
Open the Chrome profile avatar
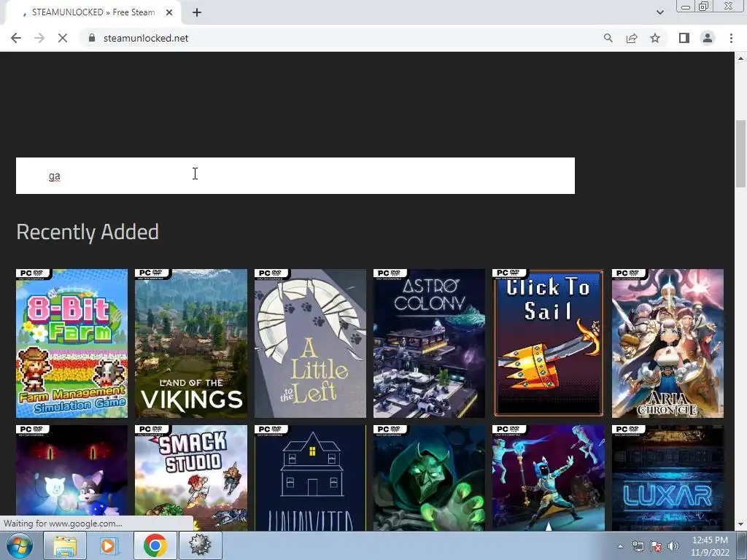(708, 38)
